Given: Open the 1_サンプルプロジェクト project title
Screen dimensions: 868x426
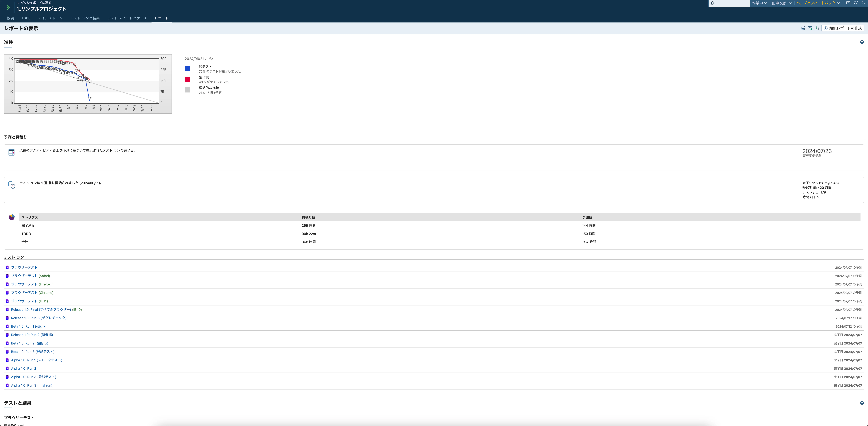Looking at the screenshot, I should (42, 9).
